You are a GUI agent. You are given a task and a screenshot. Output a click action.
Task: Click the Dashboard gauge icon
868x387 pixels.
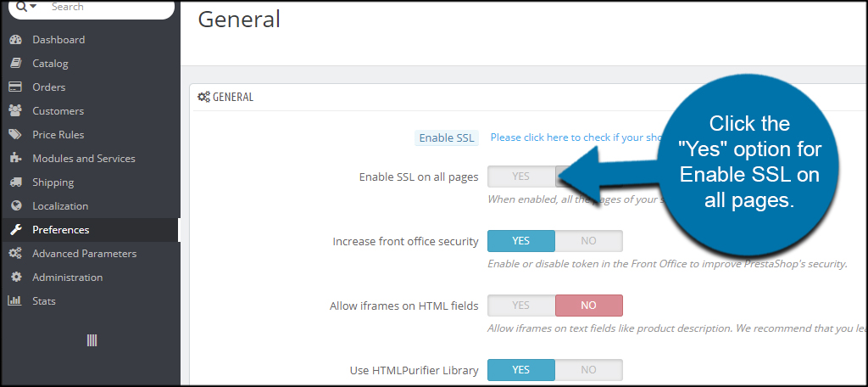point(15,40)
